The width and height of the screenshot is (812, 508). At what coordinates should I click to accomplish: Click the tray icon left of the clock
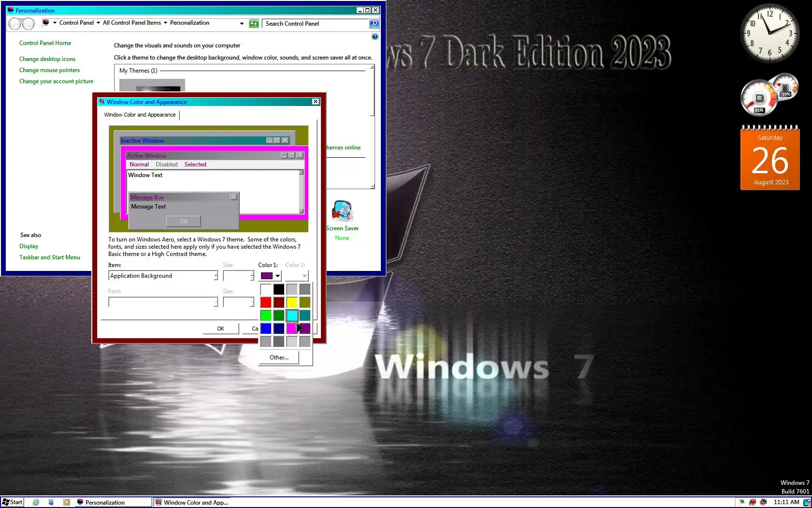click(764, 502)
